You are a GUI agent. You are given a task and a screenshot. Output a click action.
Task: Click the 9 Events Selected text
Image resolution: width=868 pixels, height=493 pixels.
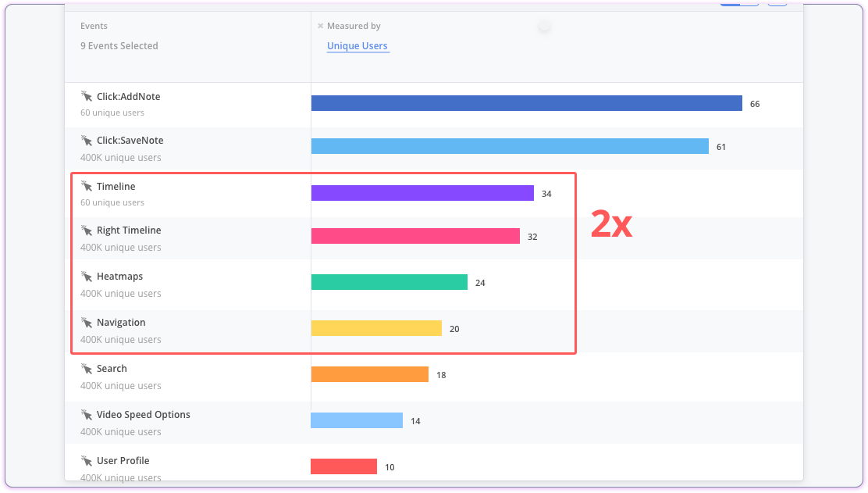pyautogui.click(x=119, y=46)
